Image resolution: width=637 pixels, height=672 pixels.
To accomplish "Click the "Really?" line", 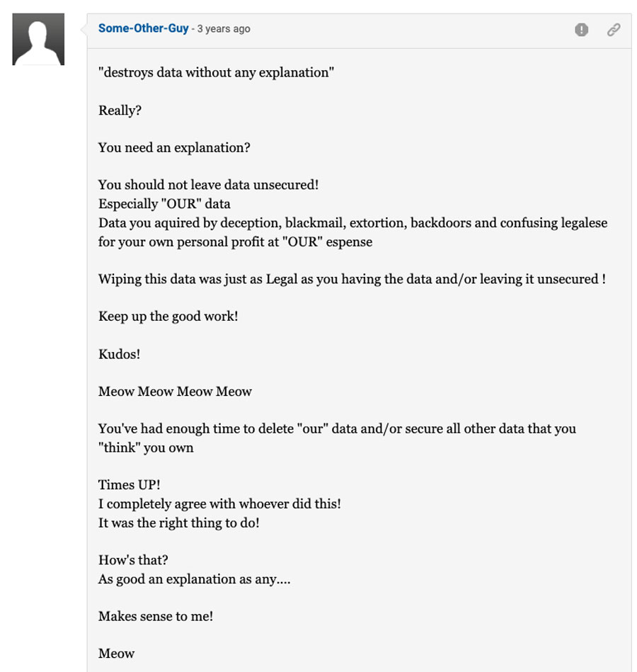I will (x=120, y=110).
